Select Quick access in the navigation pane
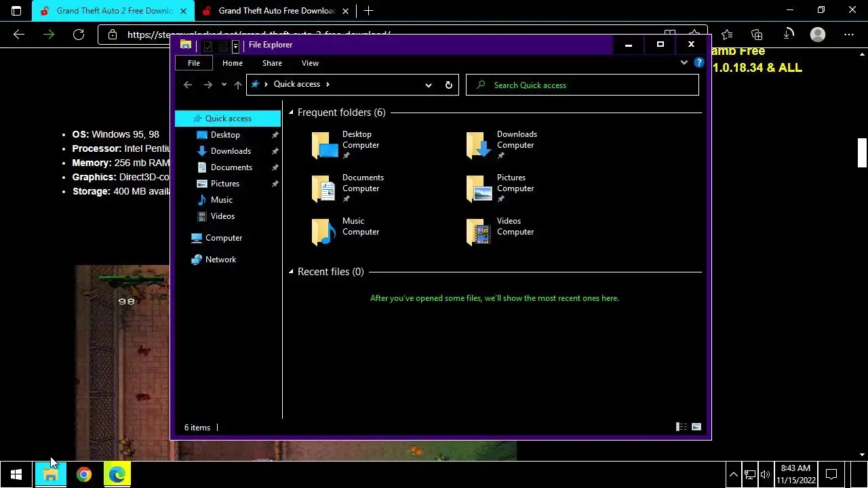This screenshot has height=488, width=868. pyautogui.click(x=228, y=119)
